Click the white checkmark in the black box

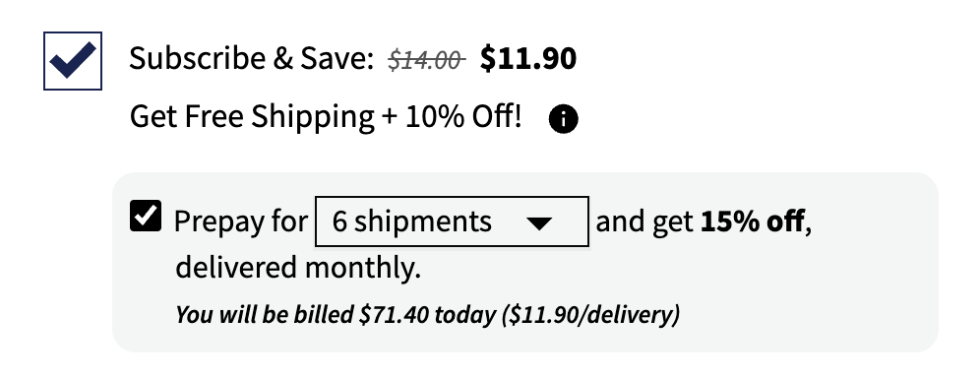[146, 217]
